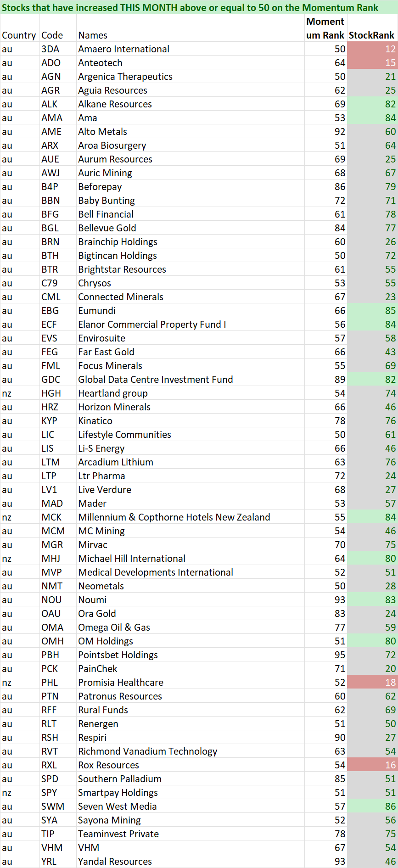
Task: Select StockRank 77 for Bellevue Gold
Action: coord(372,228)
